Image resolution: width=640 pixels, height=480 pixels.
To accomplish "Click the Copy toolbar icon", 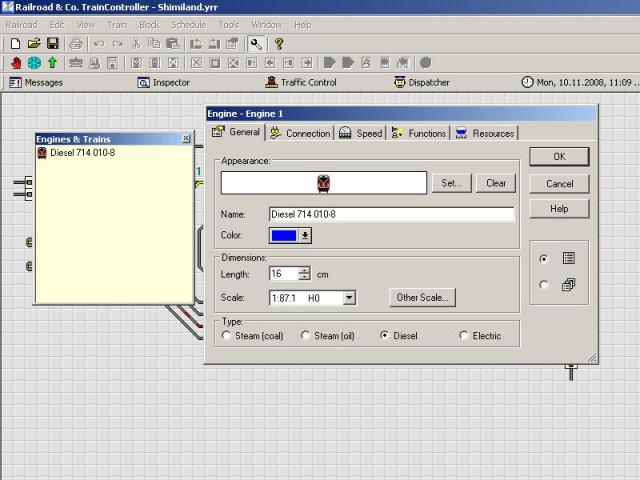I will click(x=154, y=44).
